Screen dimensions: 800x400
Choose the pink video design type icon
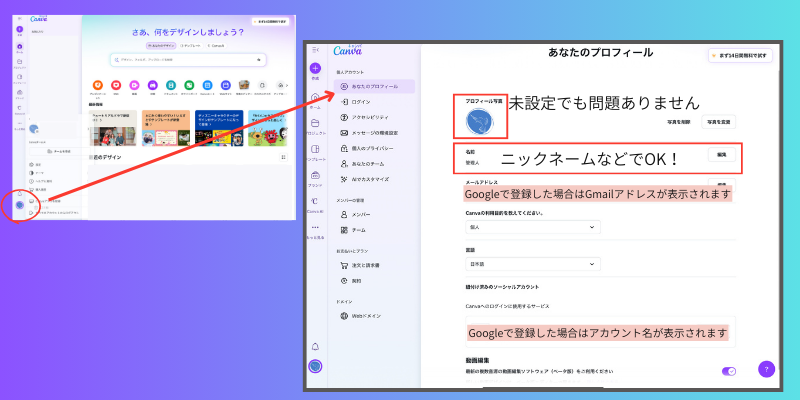(134, 85)
